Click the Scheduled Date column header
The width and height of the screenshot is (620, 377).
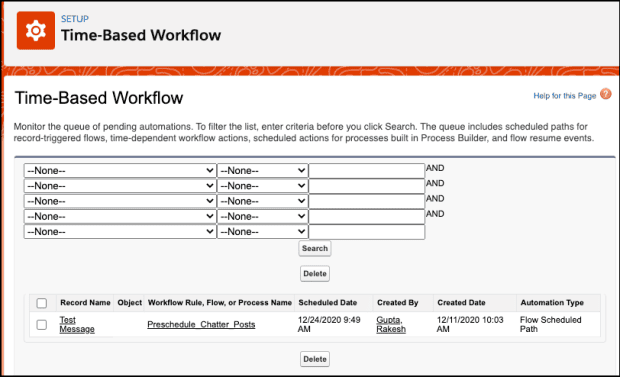(327, 303)
